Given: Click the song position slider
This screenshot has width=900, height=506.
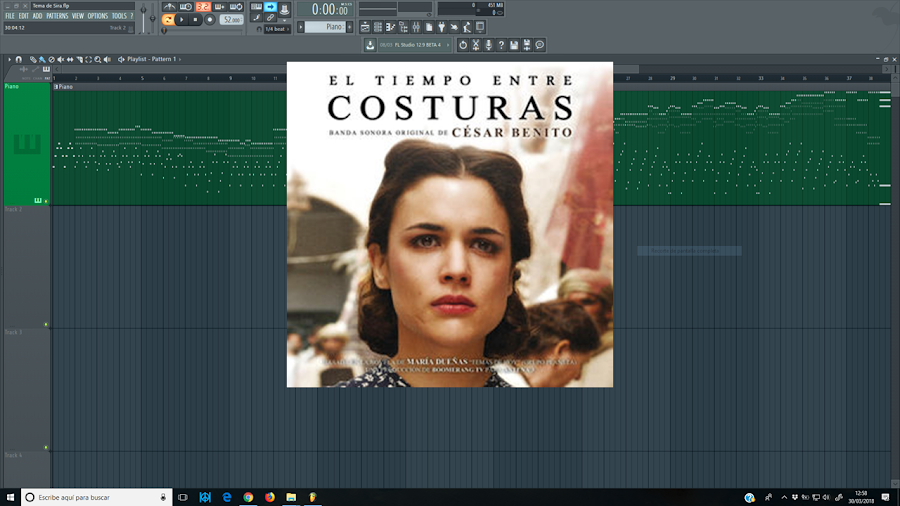Looking at the screenshot, I should tap(203, 31).
